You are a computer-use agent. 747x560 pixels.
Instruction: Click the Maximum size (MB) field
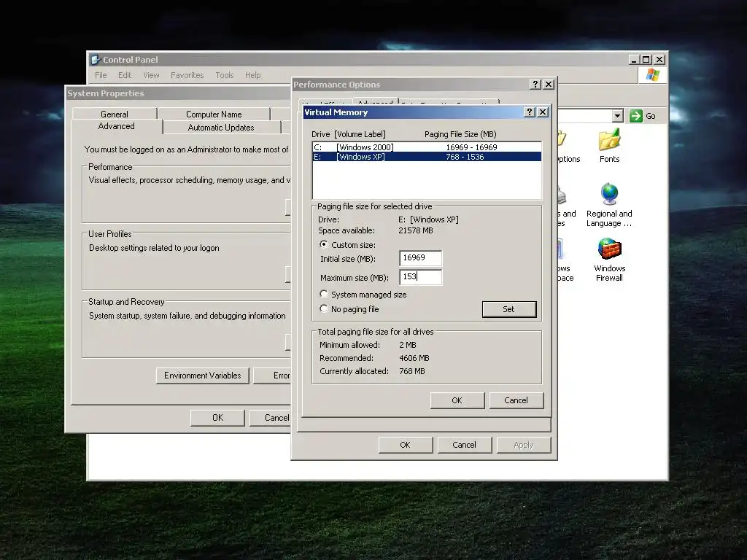click(420, 276)
